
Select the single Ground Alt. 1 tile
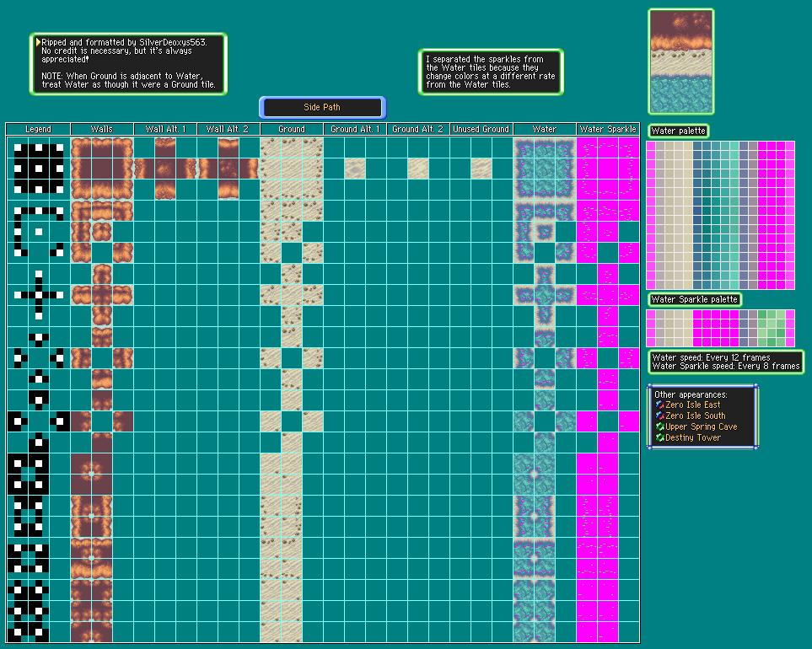(x=355, y=169)
